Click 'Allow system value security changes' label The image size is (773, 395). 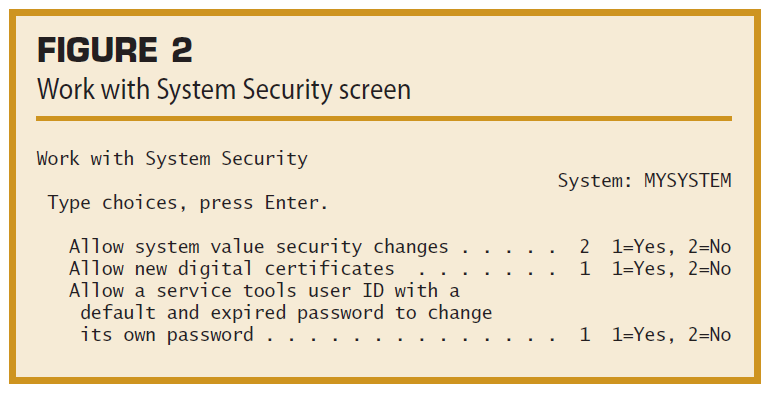pos(259,247)
